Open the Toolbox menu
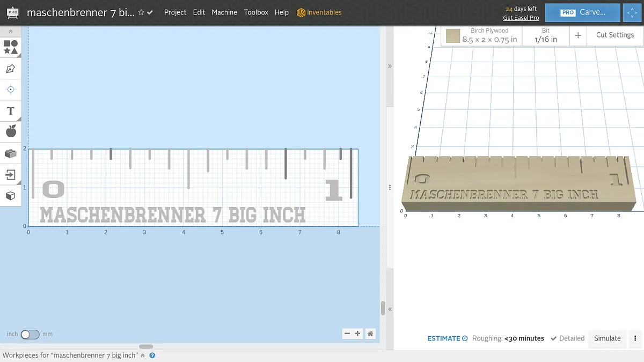644x362 pixels. pyautogui.click(x=256, y=12)
